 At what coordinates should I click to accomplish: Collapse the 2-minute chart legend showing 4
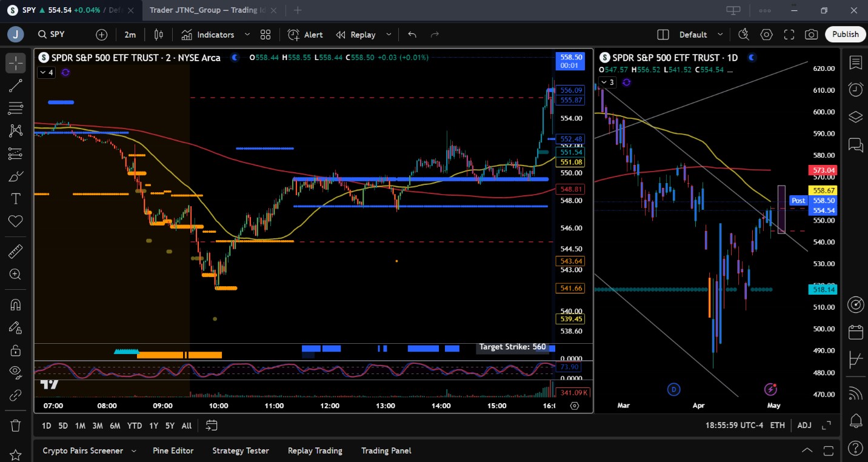(47, 73)
